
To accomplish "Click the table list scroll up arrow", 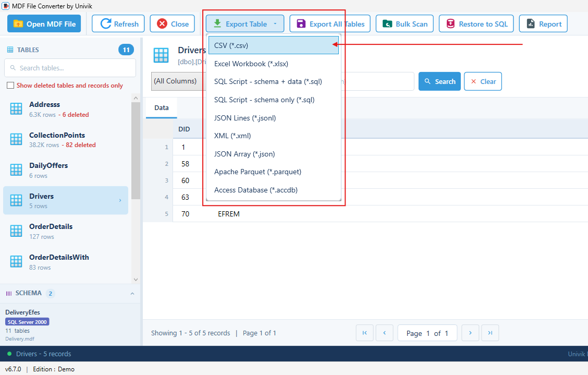I will pos(136,98).
